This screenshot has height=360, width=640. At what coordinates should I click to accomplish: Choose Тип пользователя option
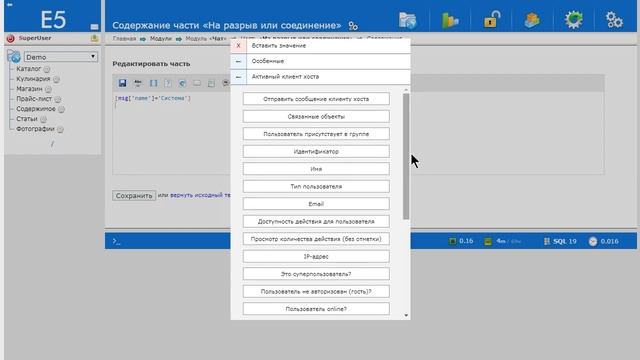point(316,187)
